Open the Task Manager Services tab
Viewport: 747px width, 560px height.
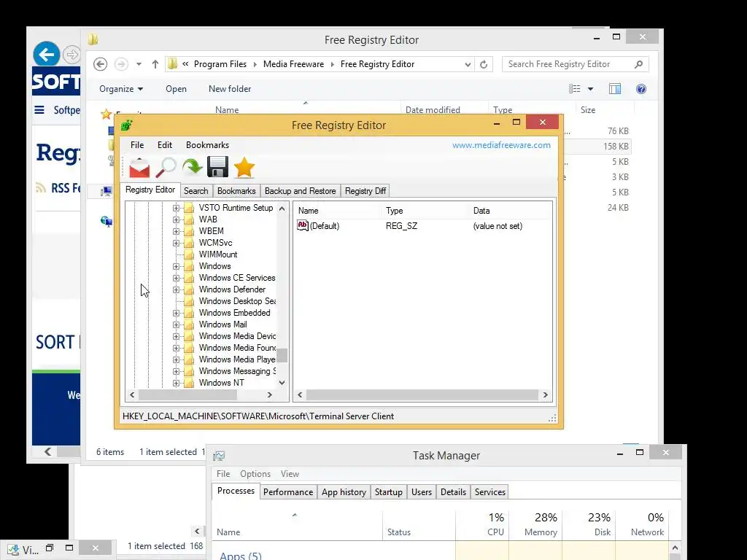(489, 492)
